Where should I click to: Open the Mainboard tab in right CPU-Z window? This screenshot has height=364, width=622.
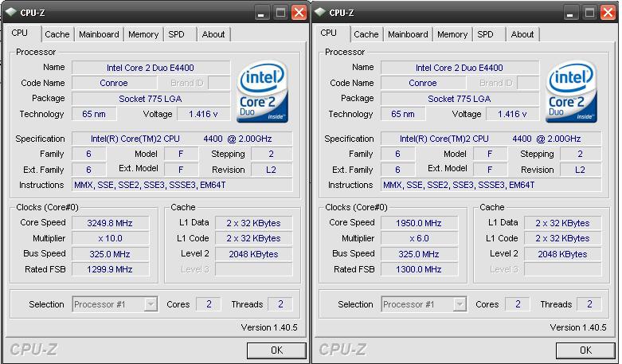coord(408,34)
